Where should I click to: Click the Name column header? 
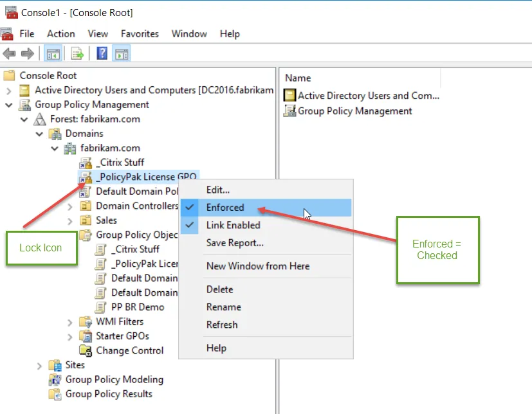298,78
